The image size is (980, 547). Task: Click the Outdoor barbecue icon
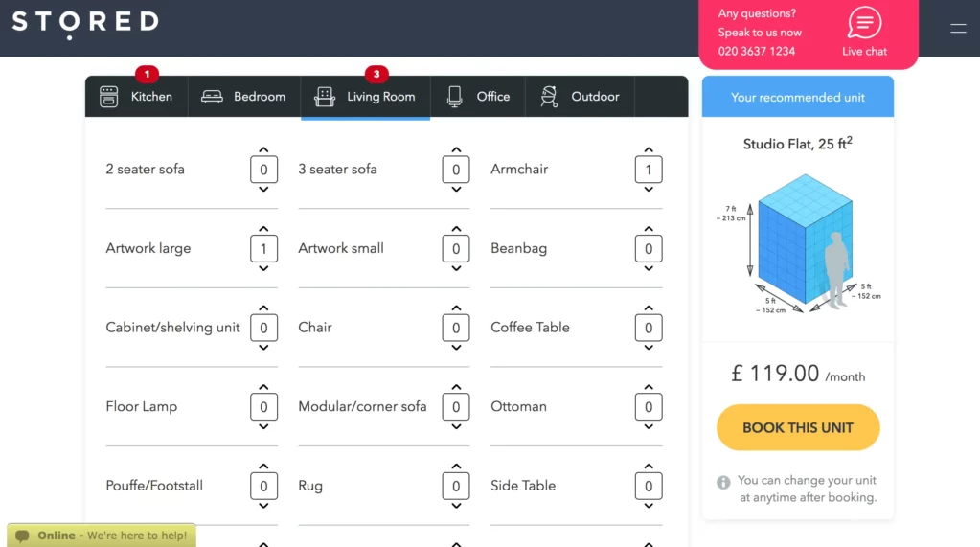click(549, 97)
